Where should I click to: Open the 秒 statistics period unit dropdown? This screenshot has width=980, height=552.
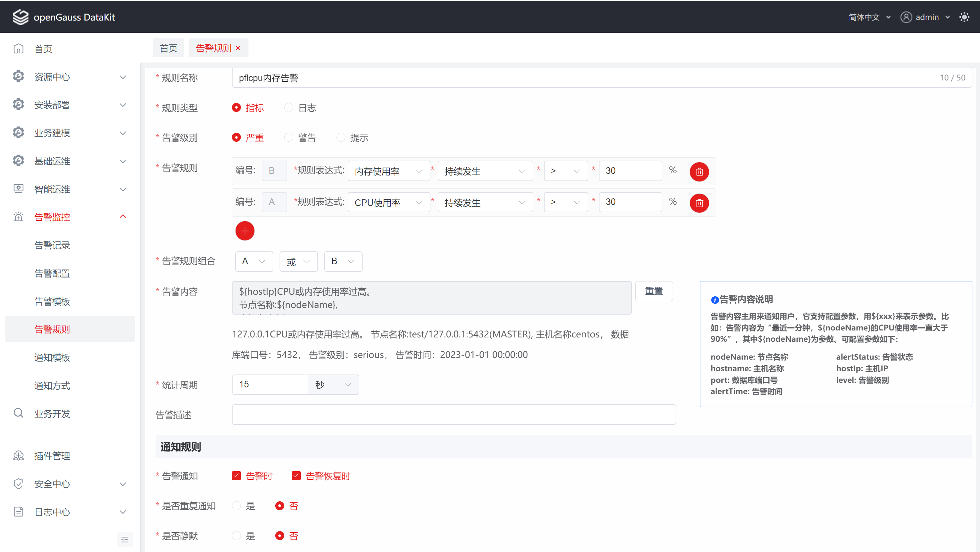(333, 384)
